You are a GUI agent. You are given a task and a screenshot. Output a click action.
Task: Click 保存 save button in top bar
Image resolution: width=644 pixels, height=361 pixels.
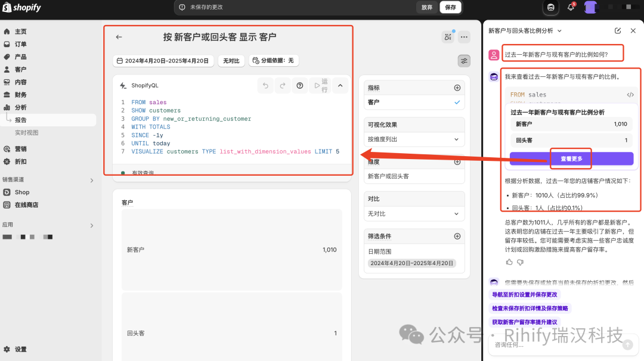point(451,7)
